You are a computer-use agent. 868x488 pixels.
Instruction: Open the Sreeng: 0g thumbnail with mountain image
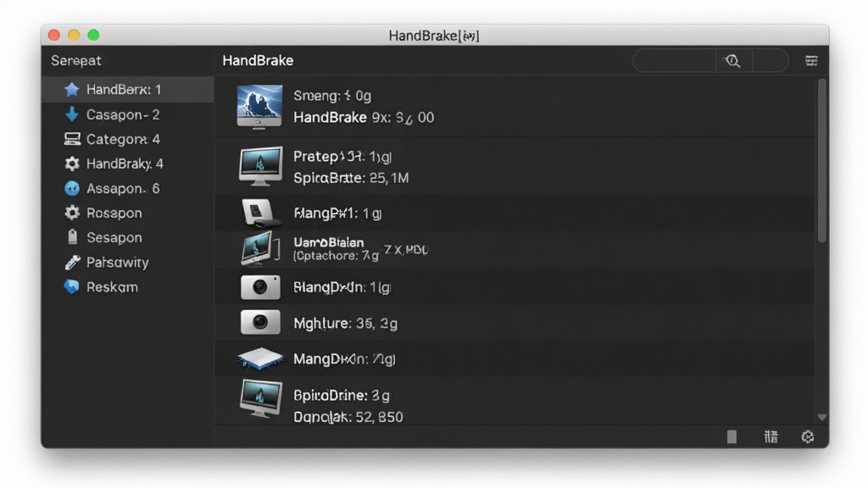tap(259, 106)
